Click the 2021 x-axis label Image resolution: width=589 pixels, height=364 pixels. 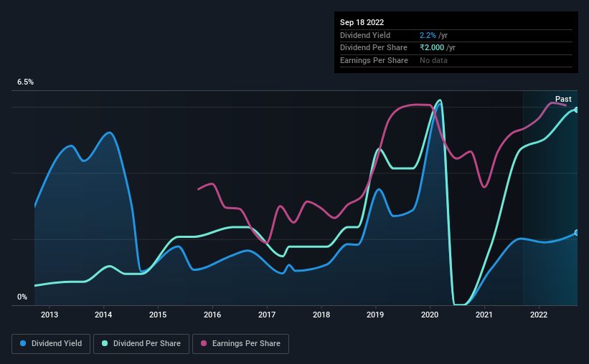click(x=484, y=315)
